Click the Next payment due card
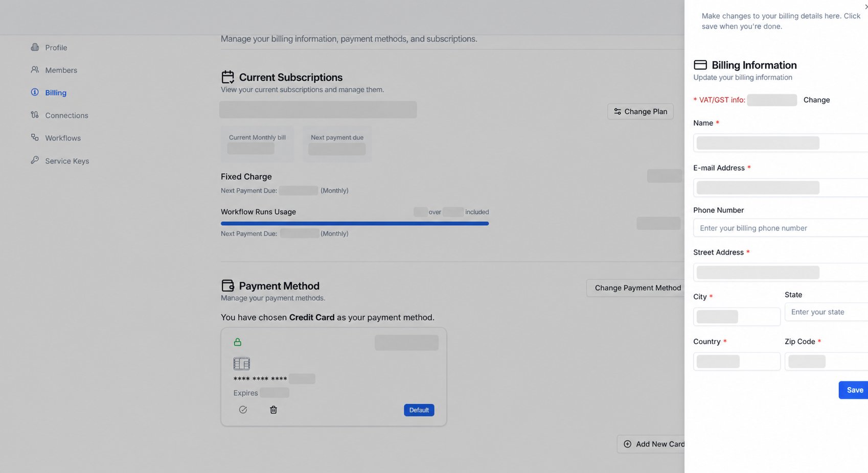868x473 pixels. pos(337,144)
